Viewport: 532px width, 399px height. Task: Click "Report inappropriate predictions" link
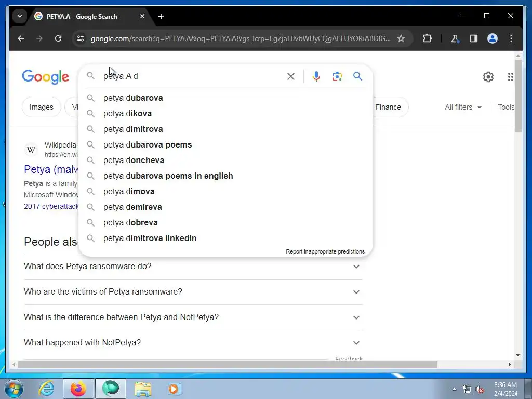click(x=325, y=252)
